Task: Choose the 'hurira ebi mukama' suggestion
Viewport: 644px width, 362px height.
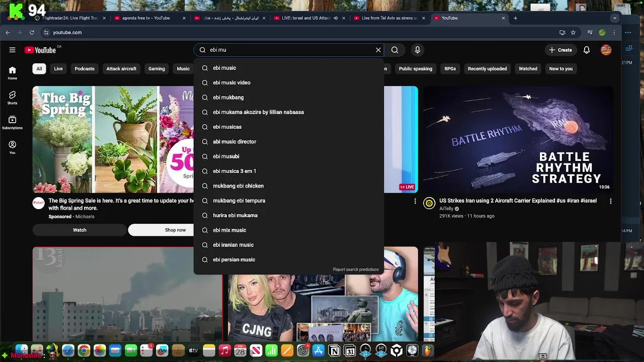Action: tap(289, 215)
